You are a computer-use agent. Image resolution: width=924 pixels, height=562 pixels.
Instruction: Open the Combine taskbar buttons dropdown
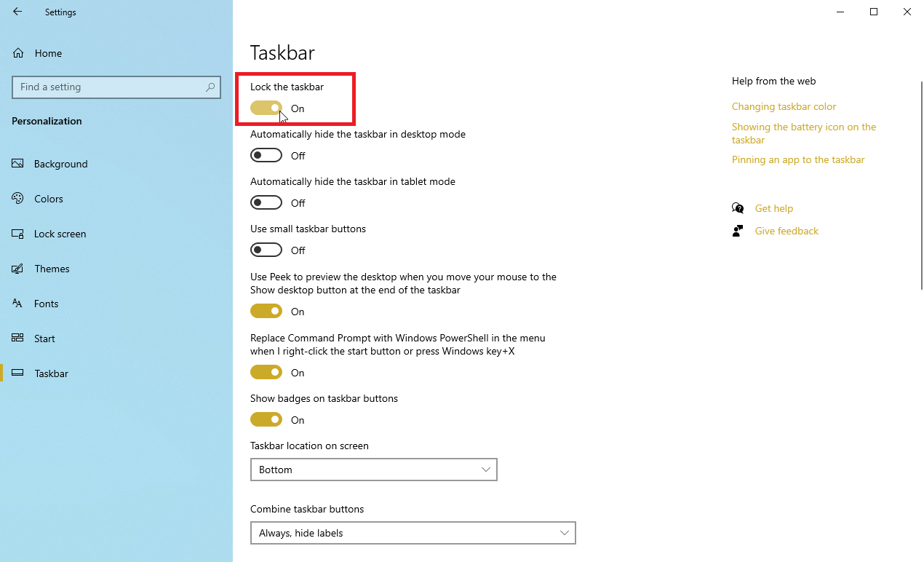coord(413,533)
